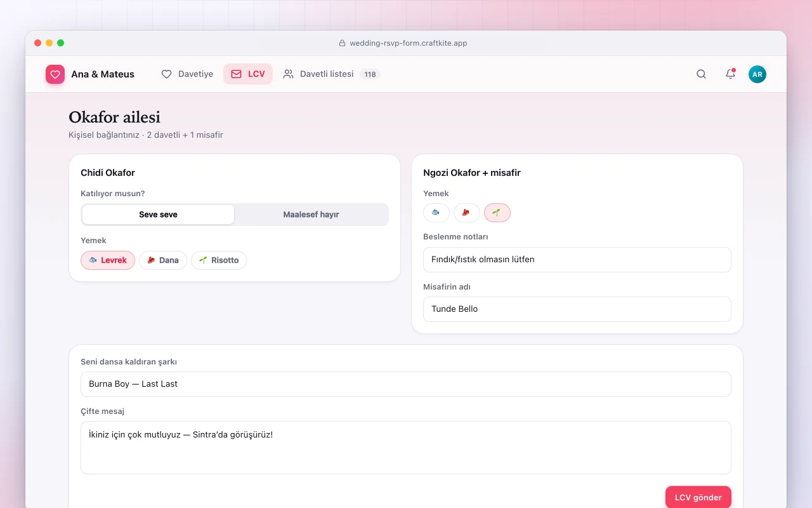Click the Çifte mesaj text area
This screenshot has height=508, width=812.
406,448
